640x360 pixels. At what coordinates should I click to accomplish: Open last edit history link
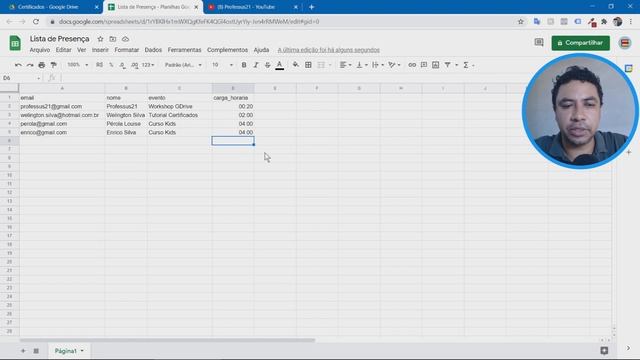tap(329, 50)
